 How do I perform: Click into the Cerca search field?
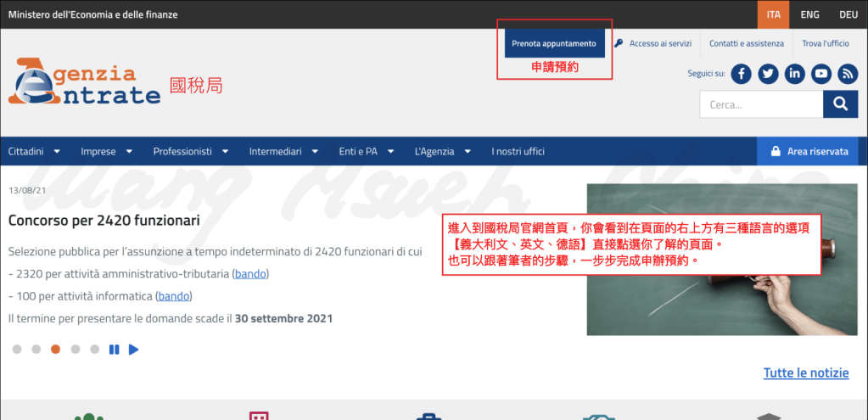coord(760,104)
